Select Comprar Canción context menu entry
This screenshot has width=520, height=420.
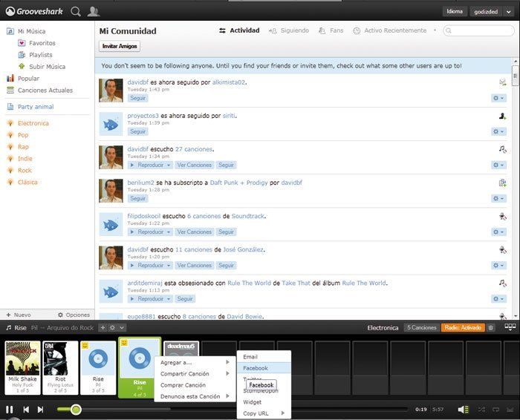[195, 385]
